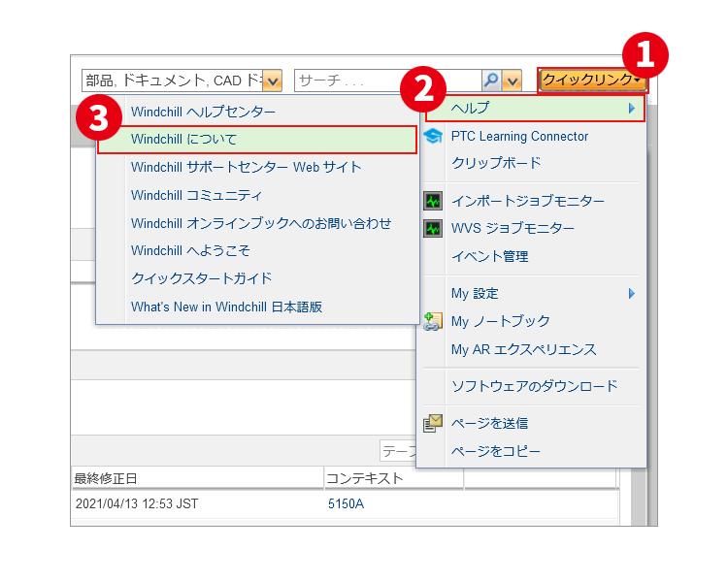Viewport: 728px width, 582px height.
Task: Open the search options dropdown arrow
Action: point(513,81)
